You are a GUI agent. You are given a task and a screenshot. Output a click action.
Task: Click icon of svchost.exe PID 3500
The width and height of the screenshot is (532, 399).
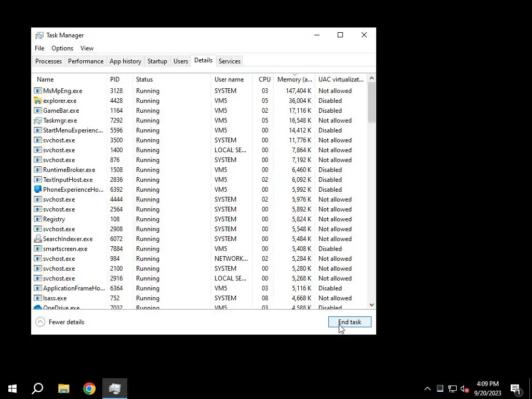click(37, 140)
